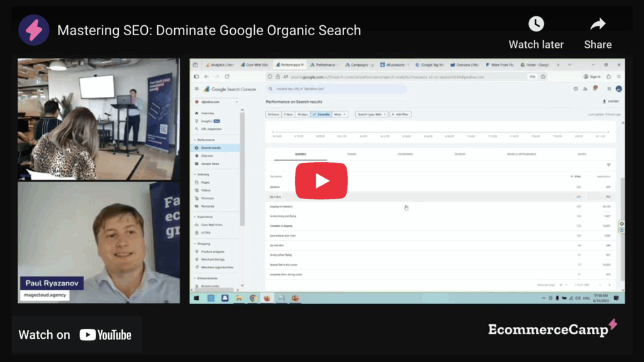
Task: Click the browser address bar URL
Action: tap(387, 77)
